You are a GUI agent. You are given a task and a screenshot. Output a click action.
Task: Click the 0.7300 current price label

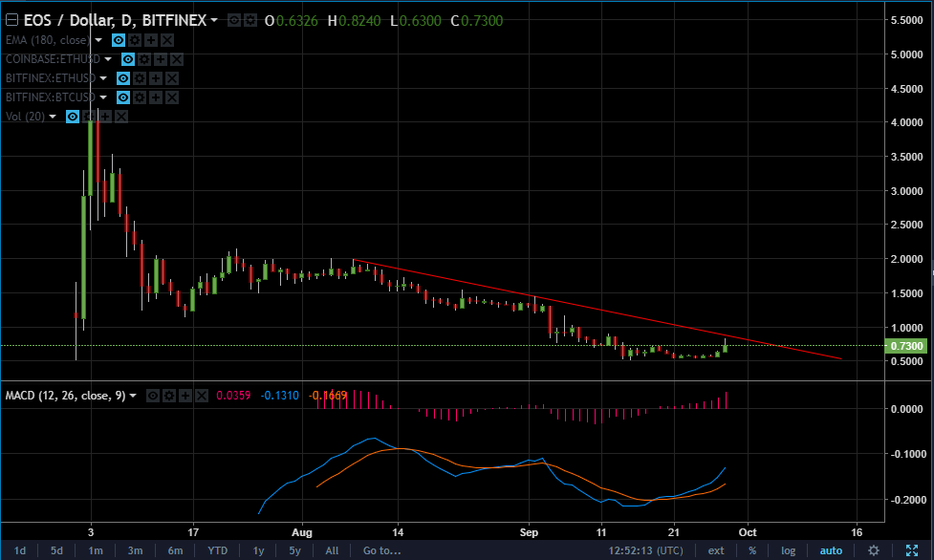point(906,346)
